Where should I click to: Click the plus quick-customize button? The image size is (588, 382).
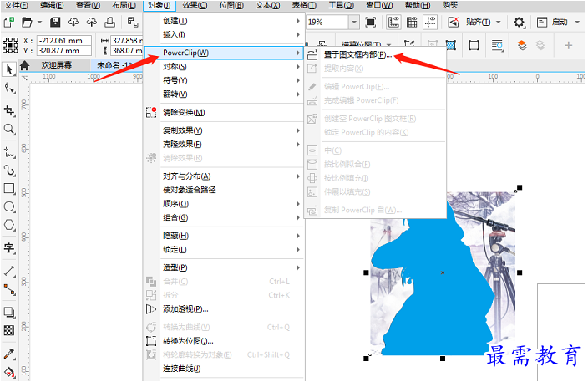coord(569,45)
